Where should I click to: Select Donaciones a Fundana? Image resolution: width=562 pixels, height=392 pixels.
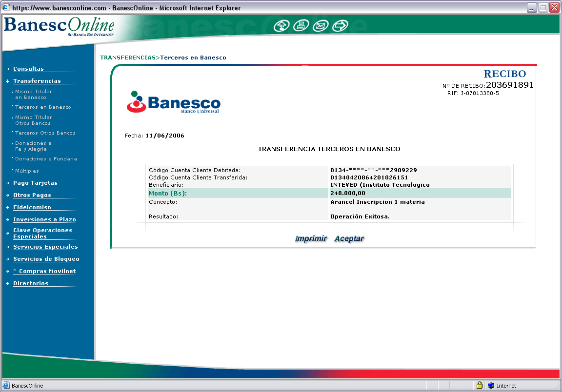[x=46, y=159]
